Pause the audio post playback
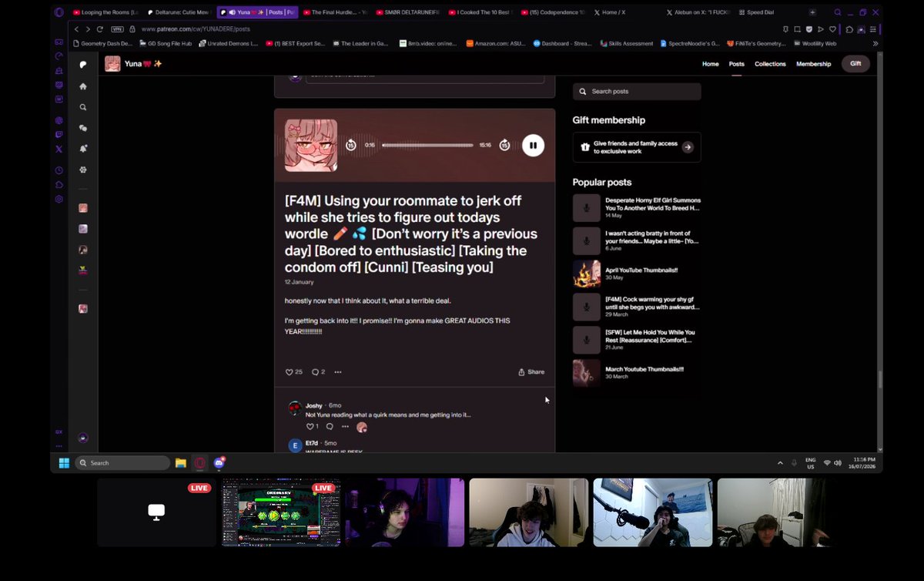Screen dimensions: 924x581 (533, 145)
